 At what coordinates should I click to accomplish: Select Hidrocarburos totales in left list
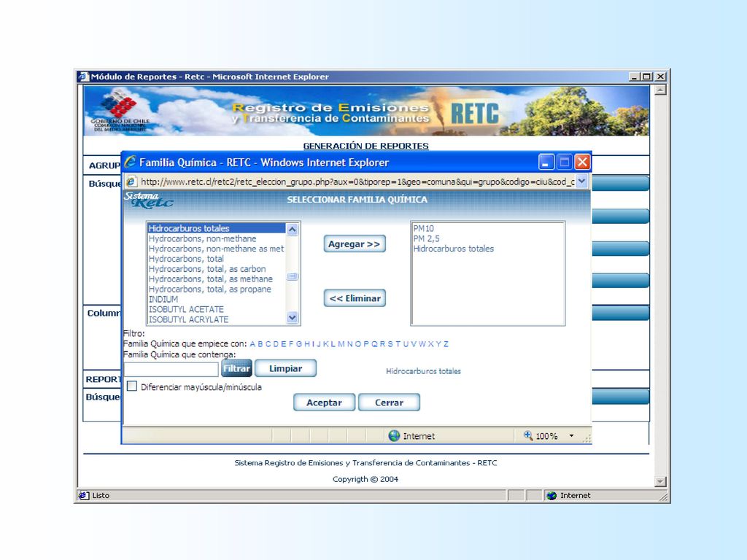point(216,228)
